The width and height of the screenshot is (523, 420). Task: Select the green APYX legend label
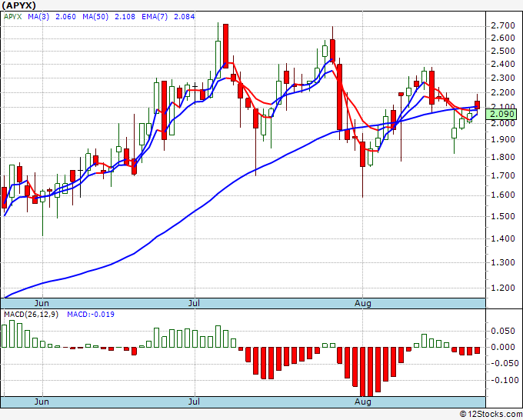click(12, 17)
